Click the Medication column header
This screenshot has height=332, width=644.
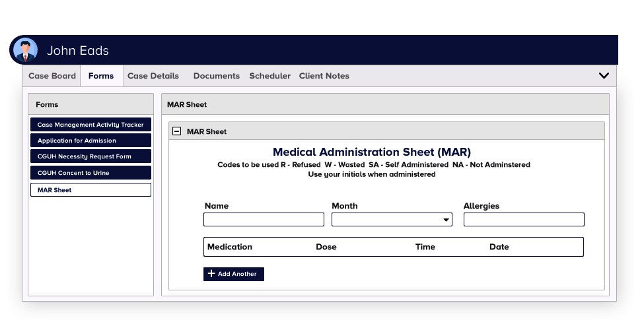click(x=230, y=247)
